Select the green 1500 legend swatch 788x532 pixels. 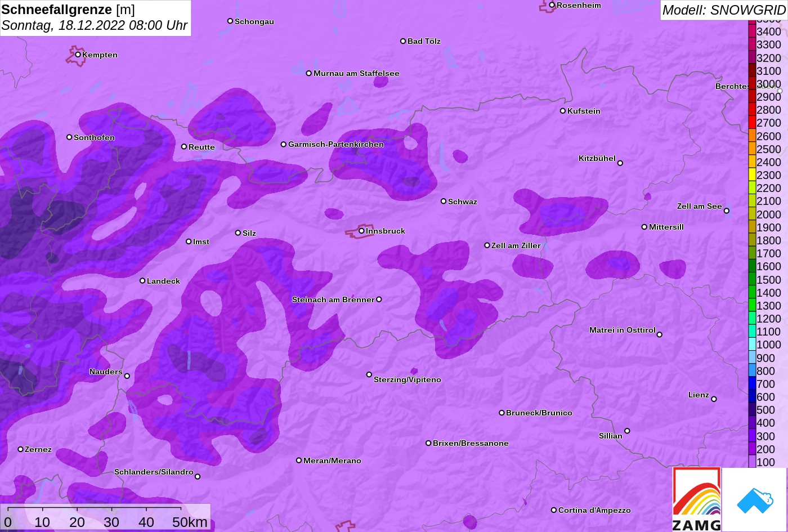[x=752, y=280]
